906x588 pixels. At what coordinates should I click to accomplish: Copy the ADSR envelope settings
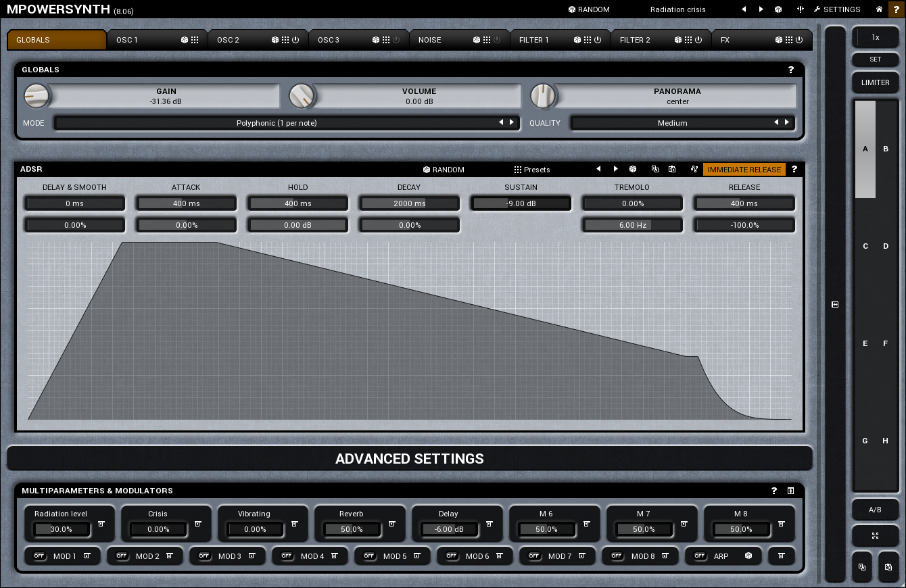click(654, 169)
